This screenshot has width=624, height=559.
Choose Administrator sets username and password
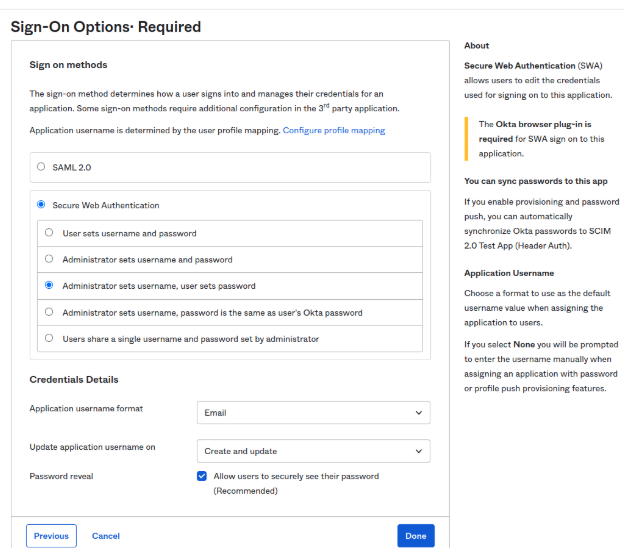49,259
